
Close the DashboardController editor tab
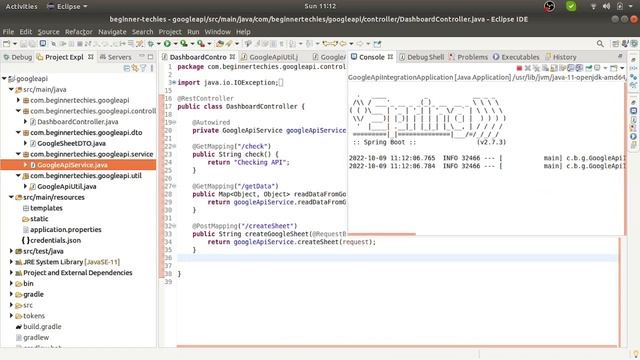pos(232,57)
